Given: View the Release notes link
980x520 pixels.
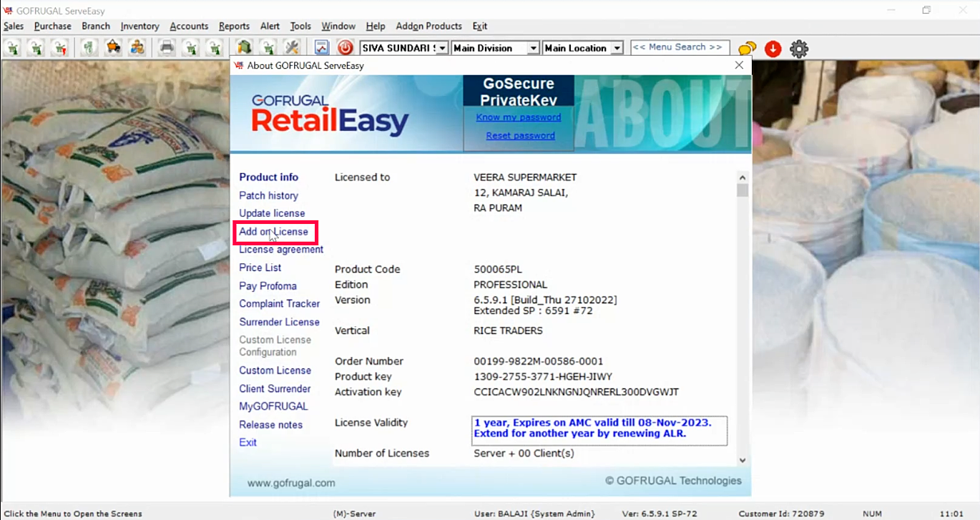Looking at the screenshot, I should coord(270,425).
